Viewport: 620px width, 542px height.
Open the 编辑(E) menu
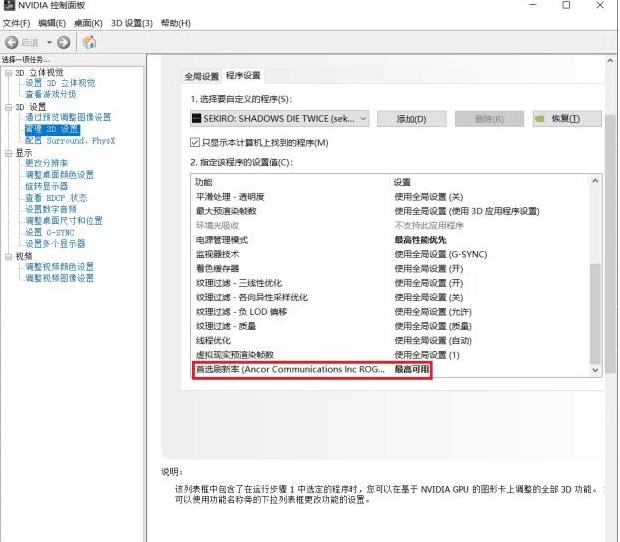(x=52, y=23)
